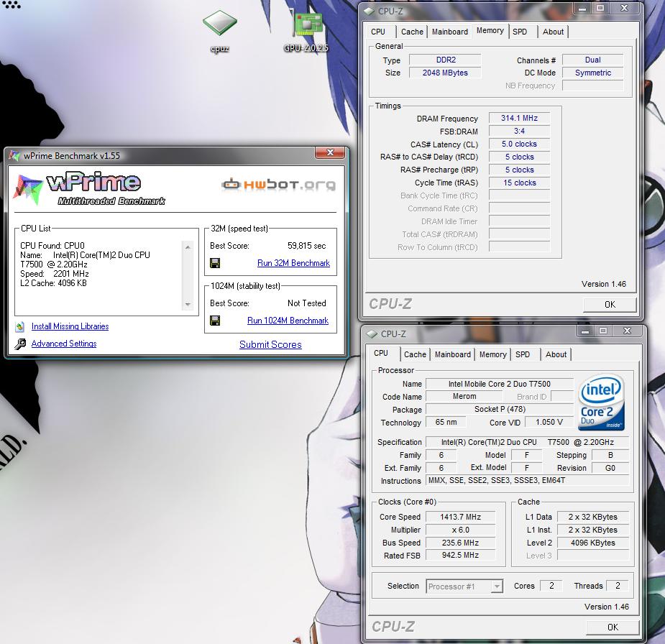665x644 pixels.
Task: Click OK in the lower CPU-Z CPU window
Action: coord(613,627)
